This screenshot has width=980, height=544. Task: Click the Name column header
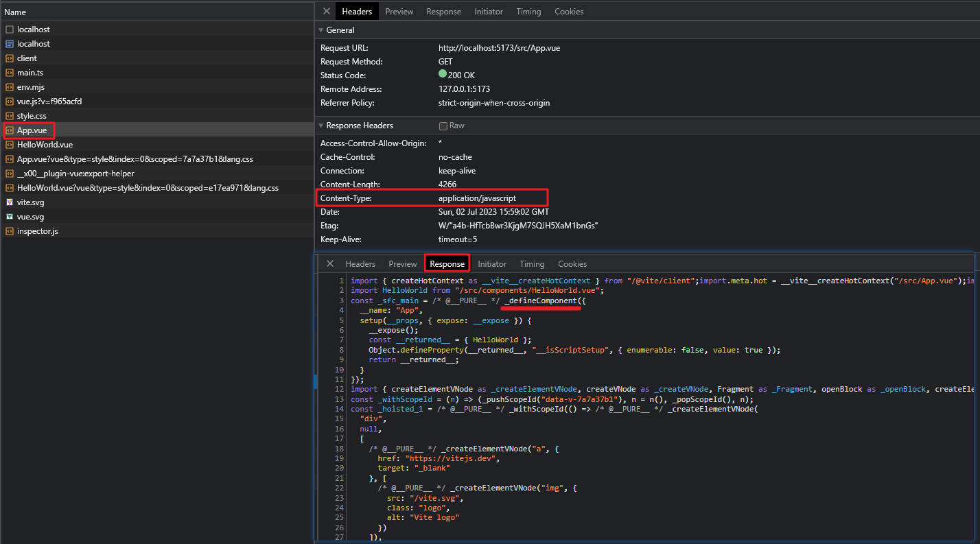click(15, 12)
